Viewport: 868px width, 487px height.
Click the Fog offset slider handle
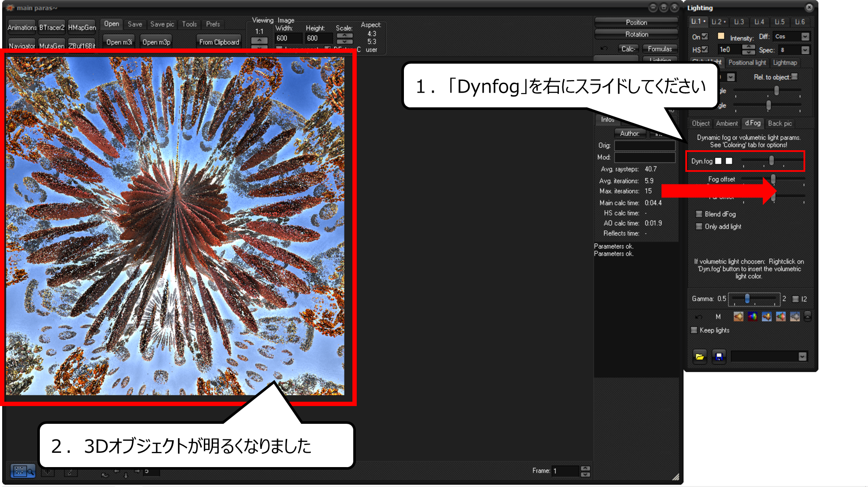pyautogui.click(x=773, y=179)
